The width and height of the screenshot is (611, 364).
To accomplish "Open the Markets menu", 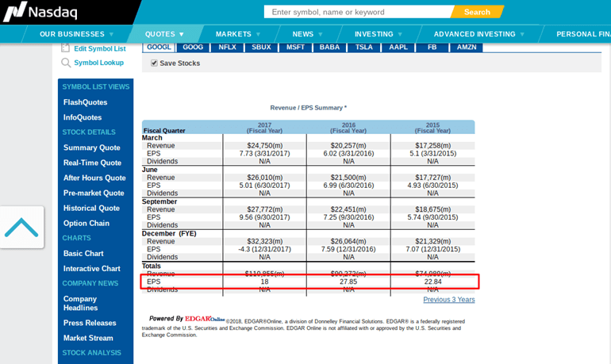I will tap(233, 34).
